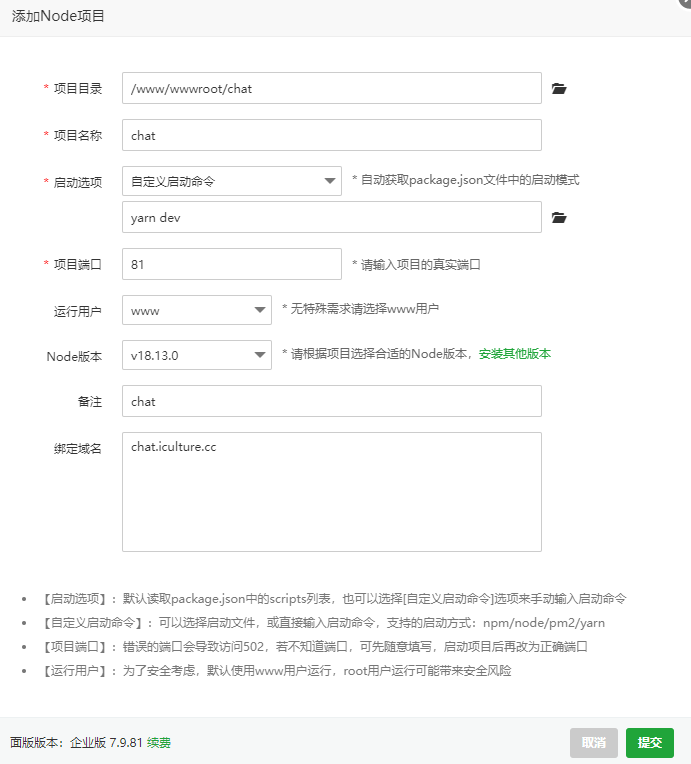Expand the 自定义启动命令 startup option dropdown
Viewport: 691px width, 764px height.
coord(231,181)
